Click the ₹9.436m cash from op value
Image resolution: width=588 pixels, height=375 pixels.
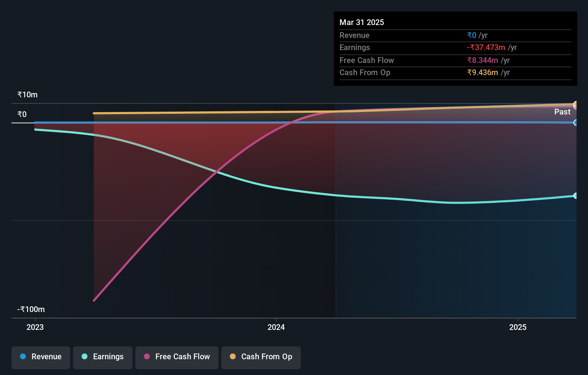(482, 73)
